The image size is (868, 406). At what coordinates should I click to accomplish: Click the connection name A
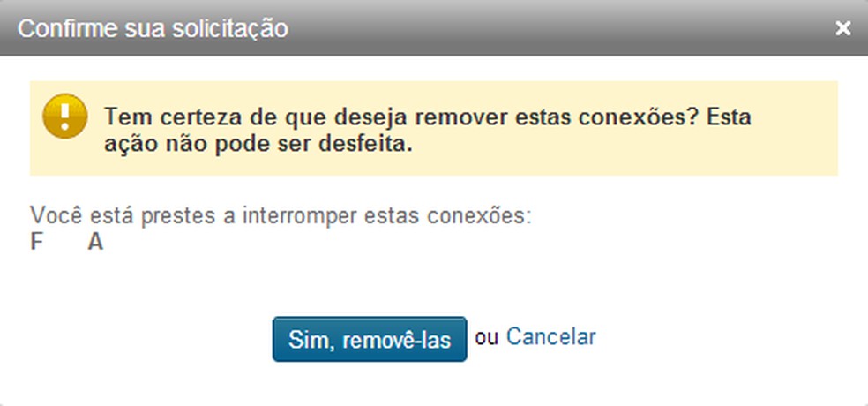95,243
